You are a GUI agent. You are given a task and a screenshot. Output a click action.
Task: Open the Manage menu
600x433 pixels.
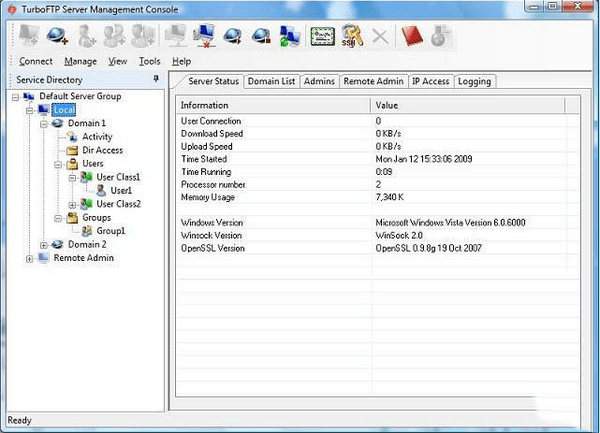pyautogui.click(x=80, y=61)
